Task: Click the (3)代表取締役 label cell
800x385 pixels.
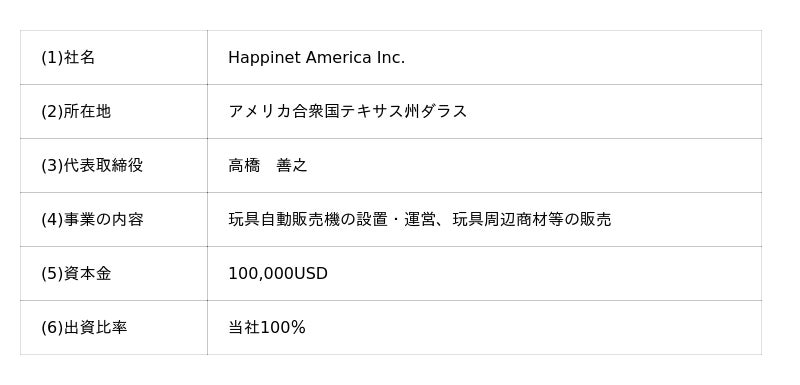Action: (x=114, y=166)
